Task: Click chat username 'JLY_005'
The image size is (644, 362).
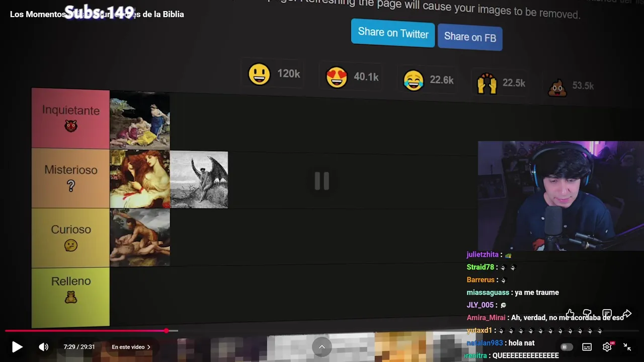Action: [480, 305]
